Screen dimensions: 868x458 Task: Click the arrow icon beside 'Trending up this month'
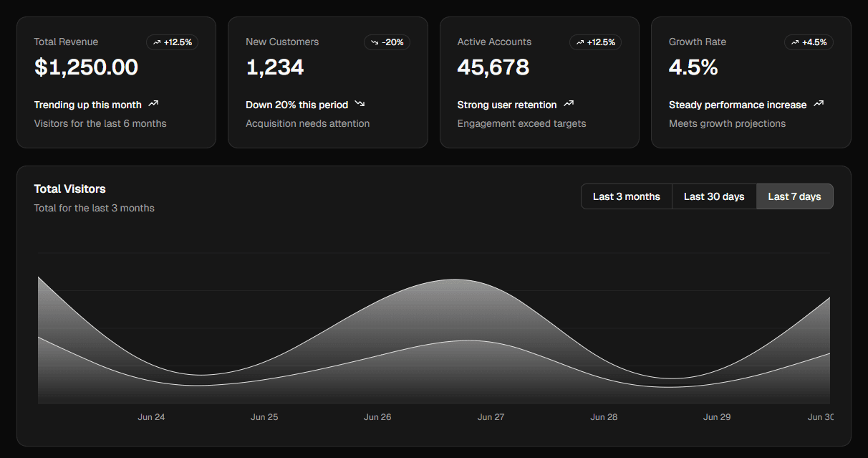coord(153,104)
